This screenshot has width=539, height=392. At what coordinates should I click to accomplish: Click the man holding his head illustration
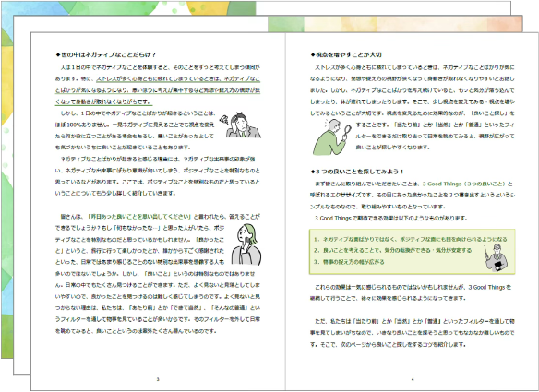click(240, 125)
